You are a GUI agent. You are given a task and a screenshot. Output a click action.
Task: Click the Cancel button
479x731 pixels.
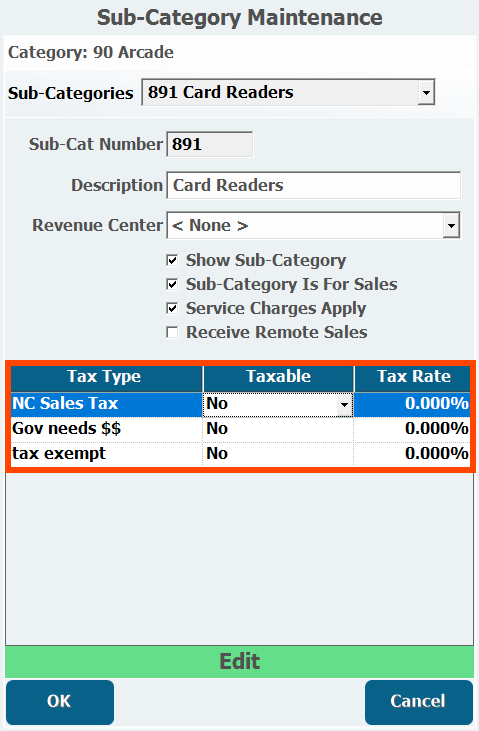(418, 702)
